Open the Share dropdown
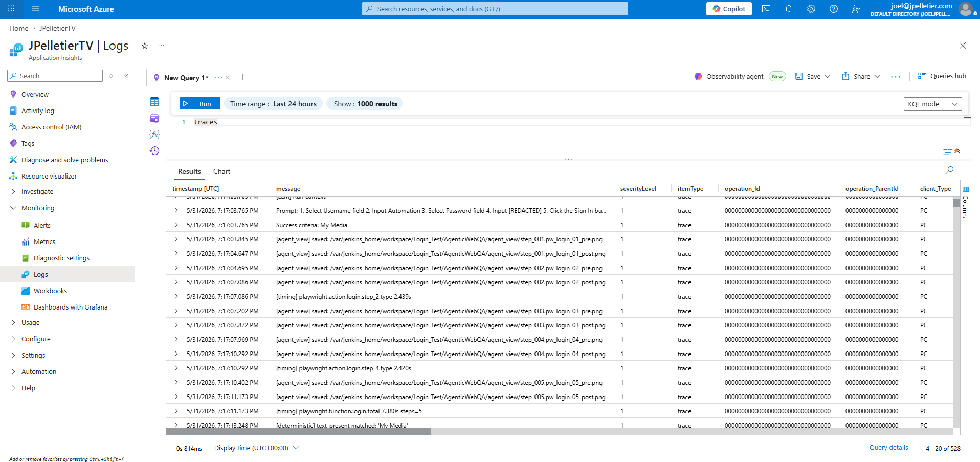 pyautogui.click(x=861, y=76)
